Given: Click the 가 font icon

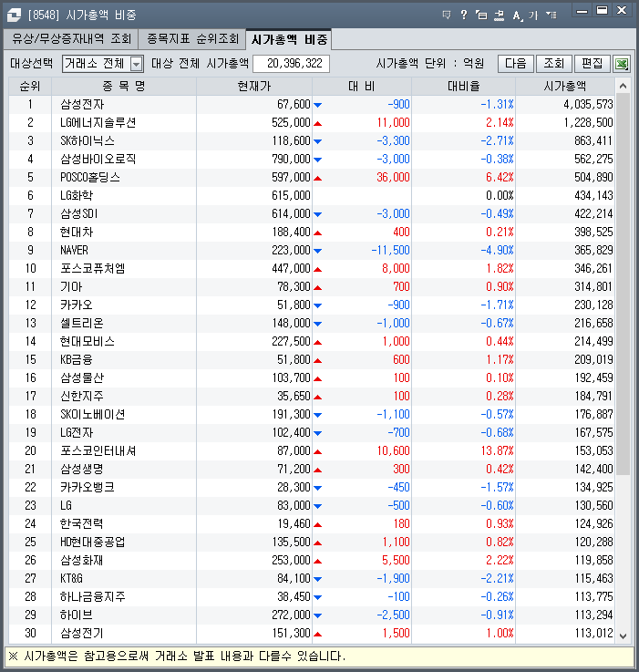Looking at the screenshot, I should click(532, 16).
